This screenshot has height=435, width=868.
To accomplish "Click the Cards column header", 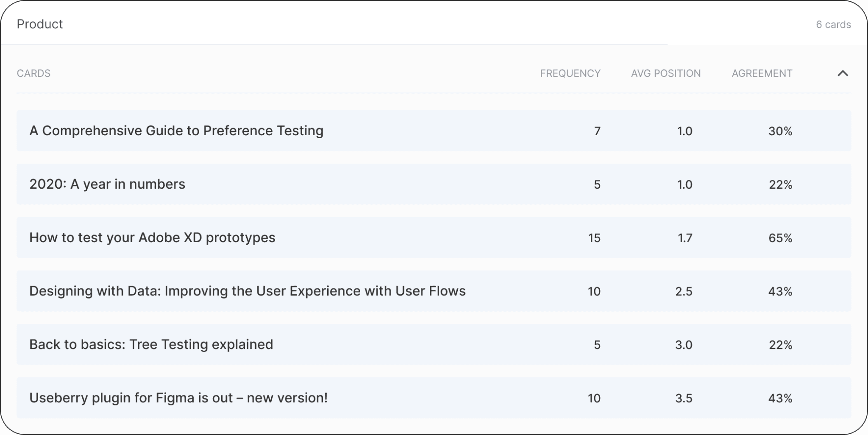I will (x=33, y=73).
